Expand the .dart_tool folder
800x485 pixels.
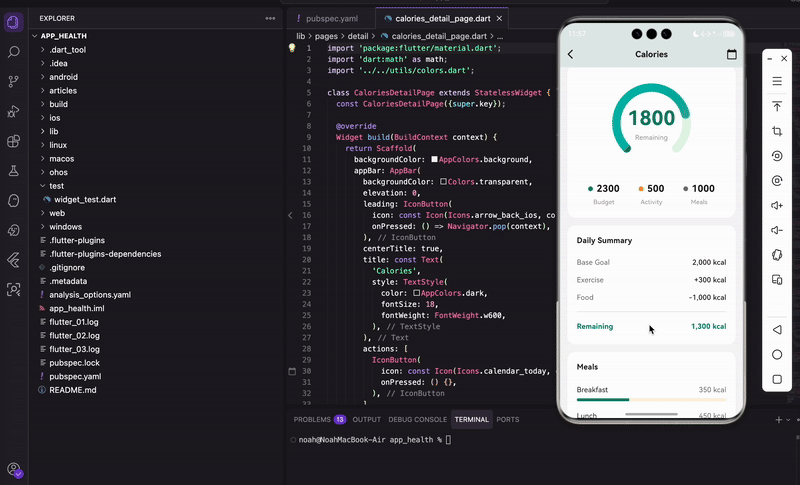click(43, 50)
